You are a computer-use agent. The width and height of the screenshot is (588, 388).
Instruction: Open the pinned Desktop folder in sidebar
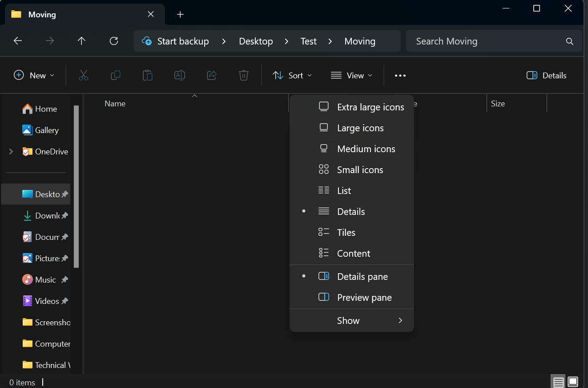36,194
